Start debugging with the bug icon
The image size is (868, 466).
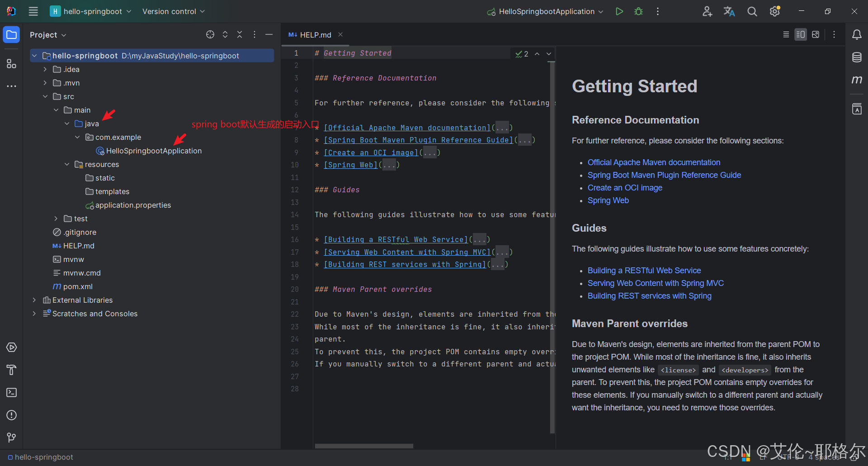[x=638, y=11]
